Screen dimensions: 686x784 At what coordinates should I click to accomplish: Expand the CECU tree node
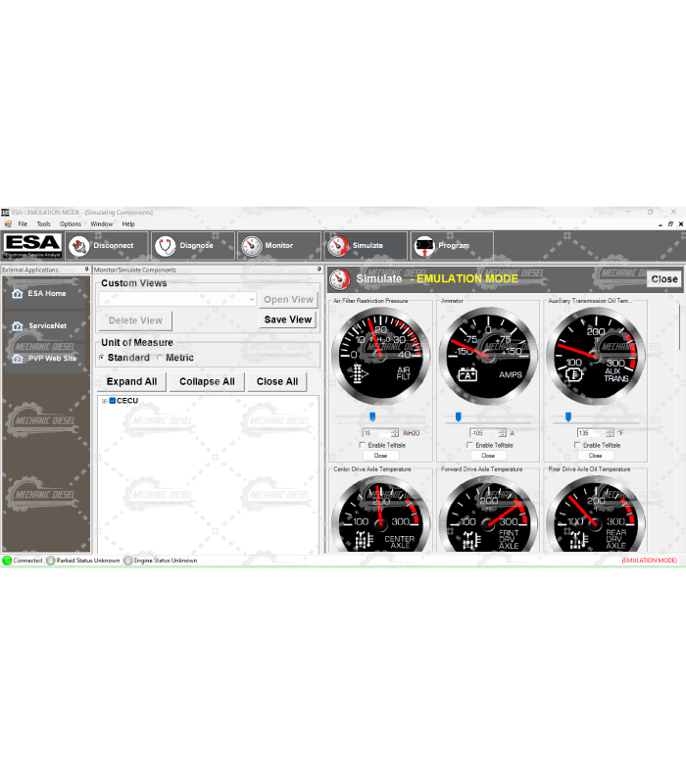pos(104,401)
